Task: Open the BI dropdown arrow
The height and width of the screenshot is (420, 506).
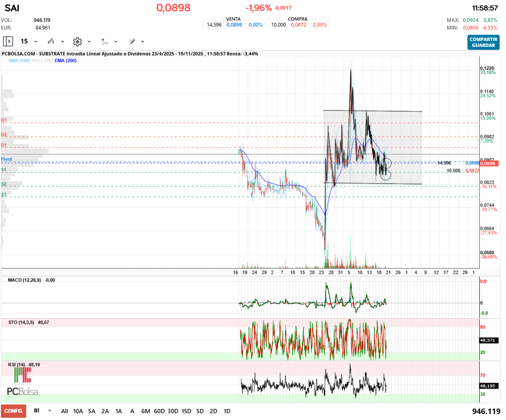Action: coord(50,411)
